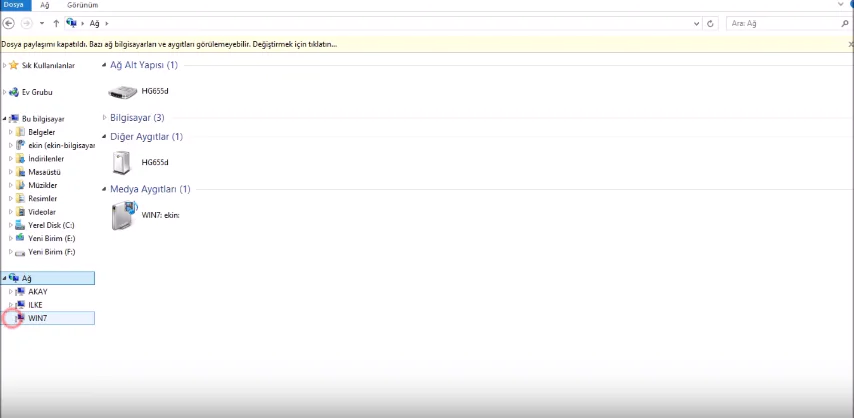Viewport: 854px width, 418px height.
Task: Select Yeni Birim (F:) drive
Action: click(52, 252)
